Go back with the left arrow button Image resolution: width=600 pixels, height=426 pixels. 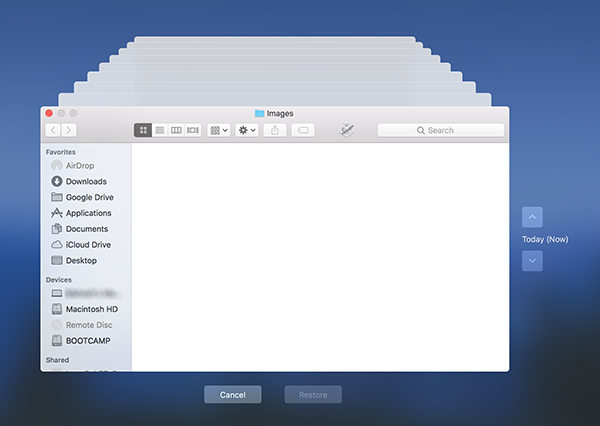point(53,130)
